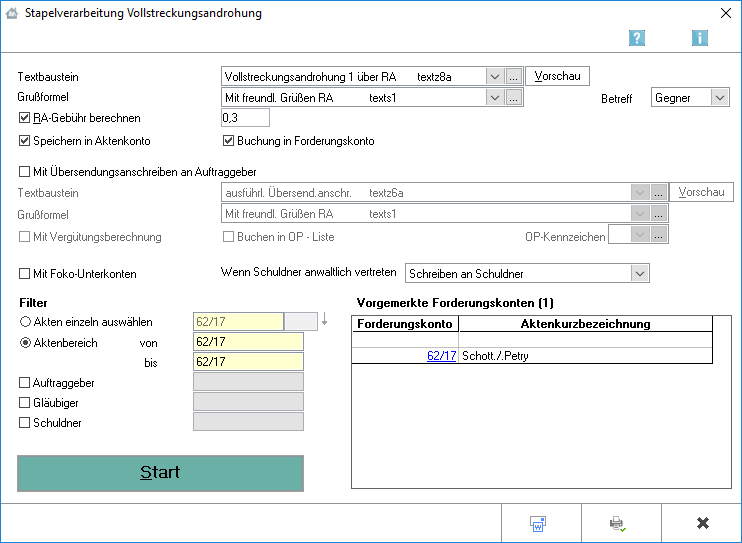Viewport: 742px width, 543px height.
Task: Close the Stapelverarbeitung window
Action: click(x=726, y=13)
